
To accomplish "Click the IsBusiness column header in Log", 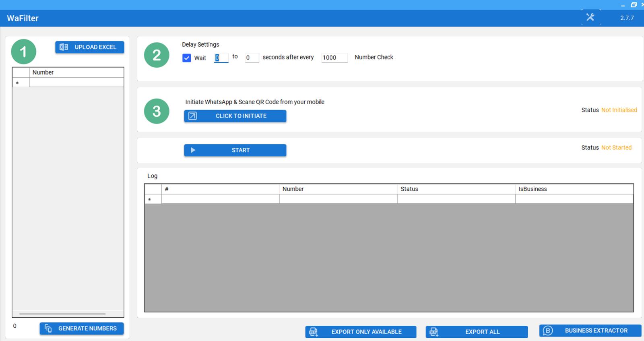I will 574,189.
